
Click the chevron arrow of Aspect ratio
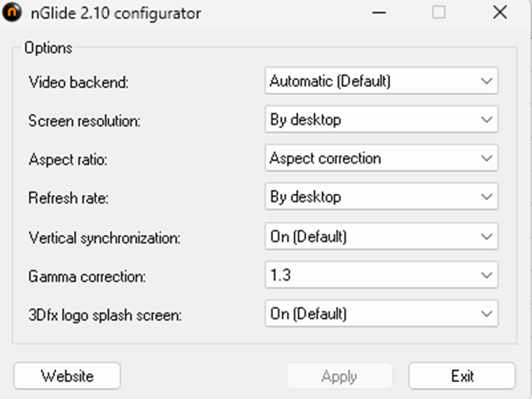[x=487, y=158]
